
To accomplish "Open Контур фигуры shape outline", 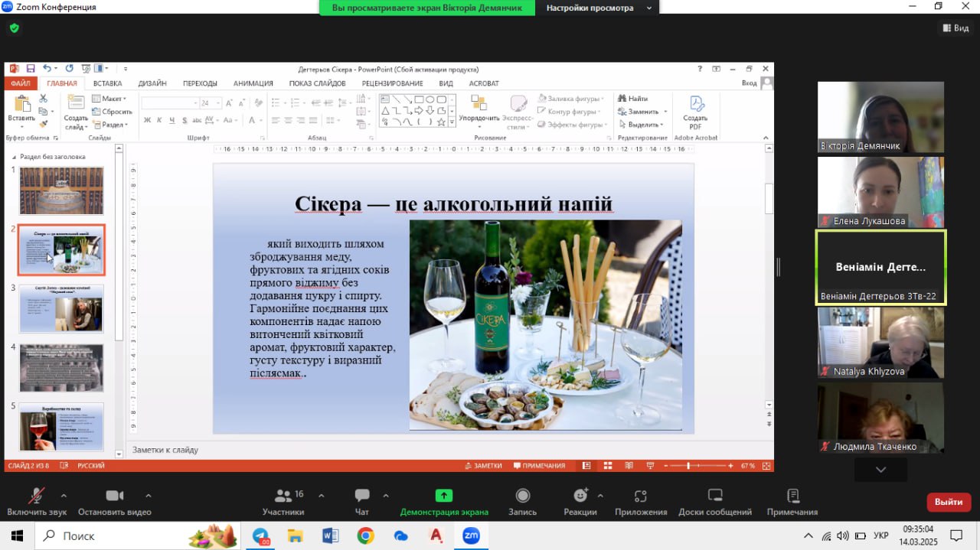I will pos(571,112).
